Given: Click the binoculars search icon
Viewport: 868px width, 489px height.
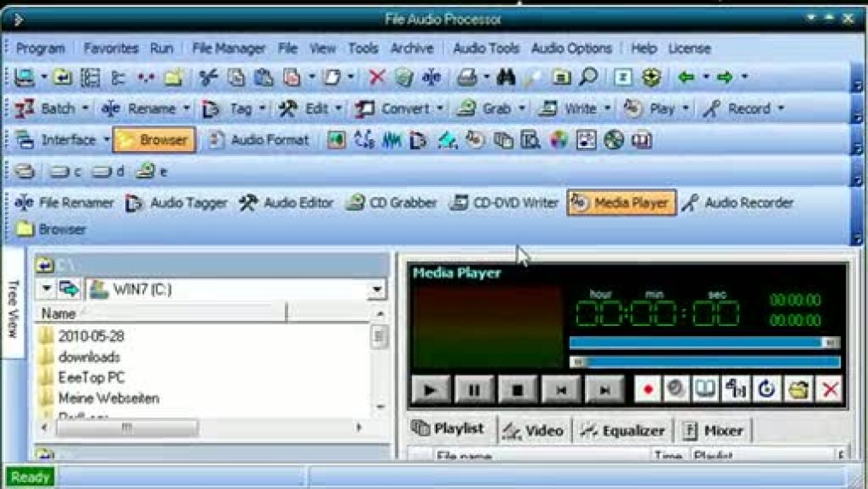Looking at the screenshot, I should pos(506,78).
